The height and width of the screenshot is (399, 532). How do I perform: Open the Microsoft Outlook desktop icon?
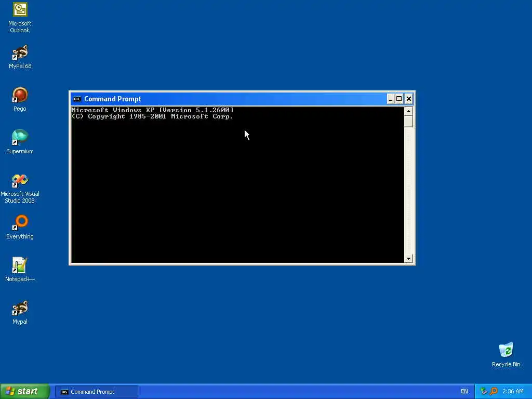[x=20, y=18]
